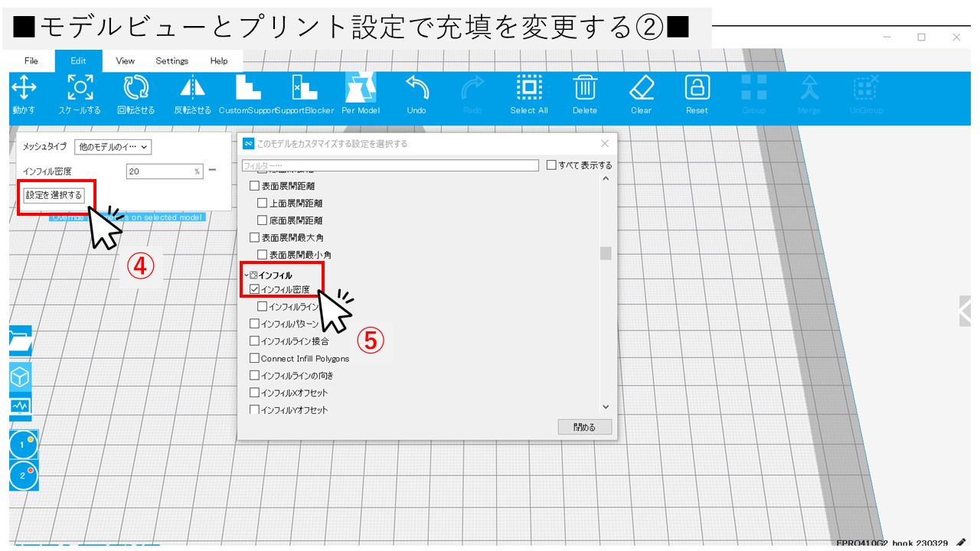Click the pencil edit icon beside file name
The width and height of the screenshot is (980, 551).
[962, 543]
